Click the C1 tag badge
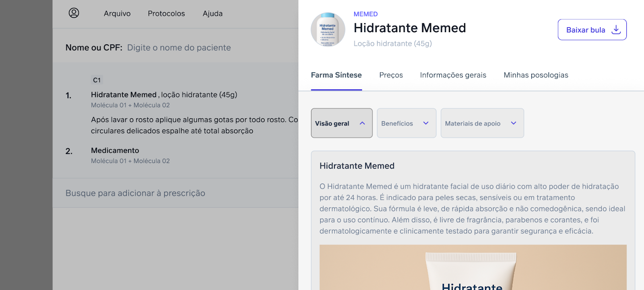The height and width of the screenshot is (290, 644). [97, 80]
